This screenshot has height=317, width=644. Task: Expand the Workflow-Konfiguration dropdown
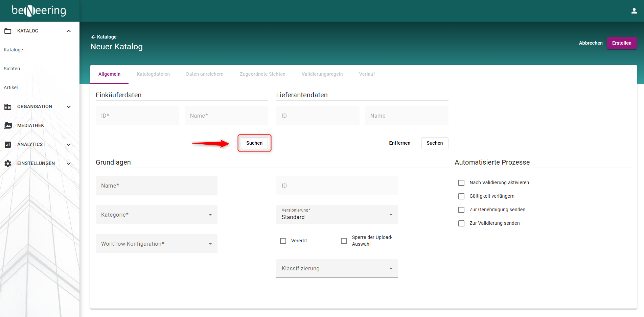156,244
